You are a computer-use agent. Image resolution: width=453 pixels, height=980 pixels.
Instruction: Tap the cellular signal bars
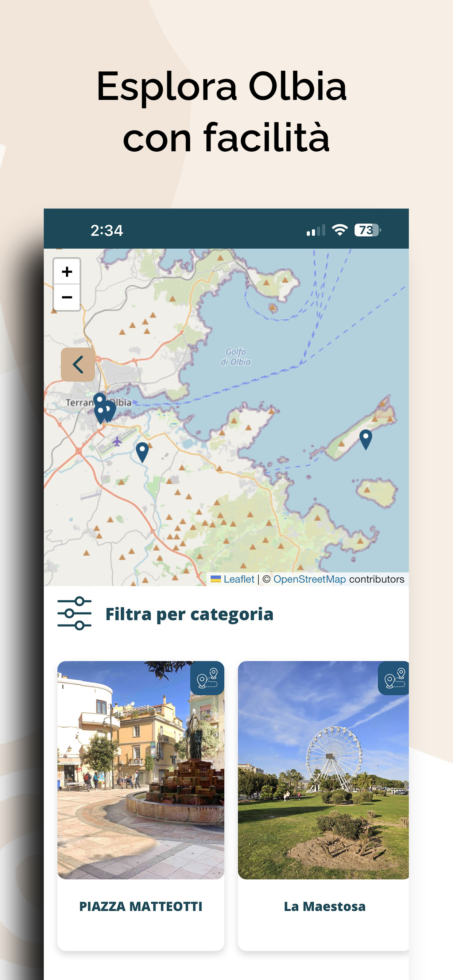(316, 230)
